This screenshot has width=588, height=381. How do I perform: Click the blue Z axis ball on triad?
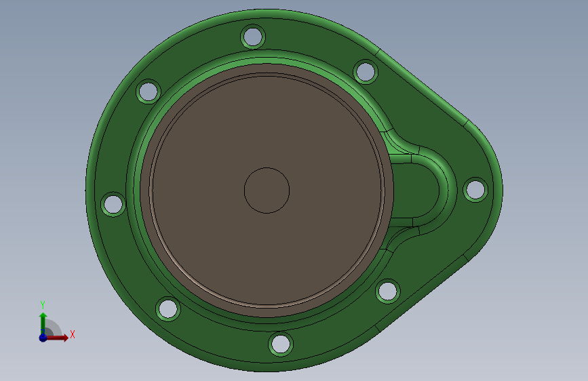tap(43, 338)
